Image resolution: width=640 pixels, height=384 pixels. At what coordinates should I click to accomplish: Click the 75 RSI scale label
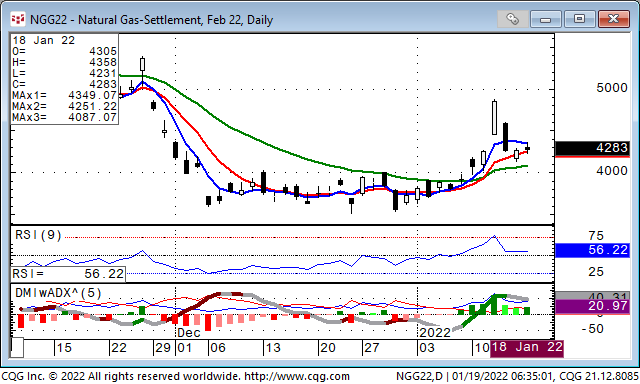coord(596,235)
